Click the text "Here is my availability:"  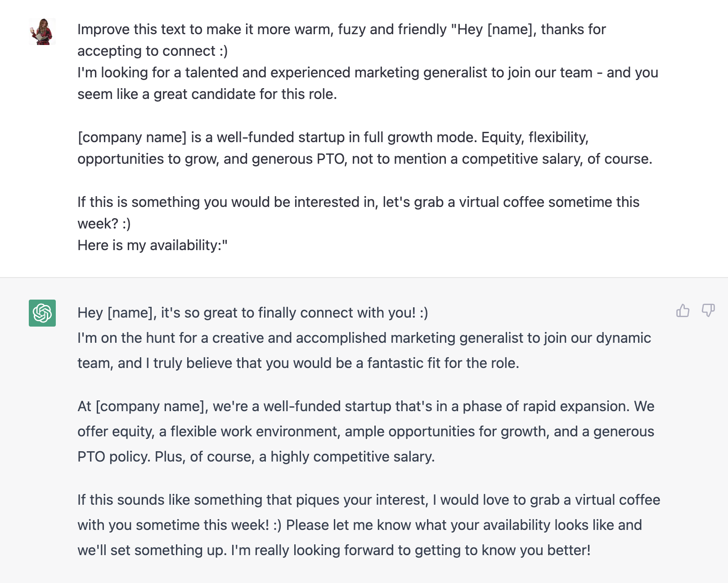(x=153, y=245)
